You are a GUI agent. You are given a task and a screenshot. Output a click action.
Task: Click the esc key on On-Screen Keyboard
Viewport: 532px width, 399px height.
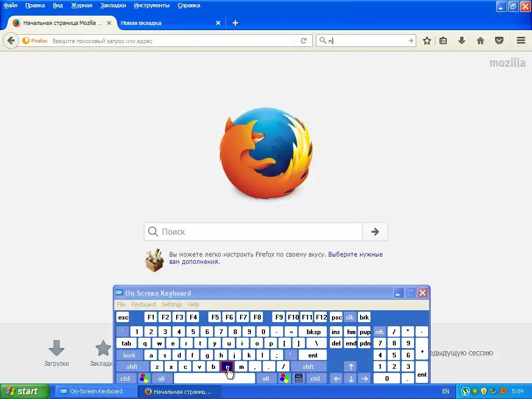[123, 317]
